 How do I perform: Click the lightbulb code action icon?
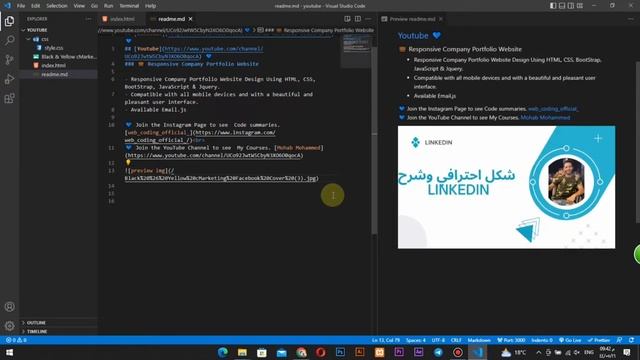tap(128, 162)
